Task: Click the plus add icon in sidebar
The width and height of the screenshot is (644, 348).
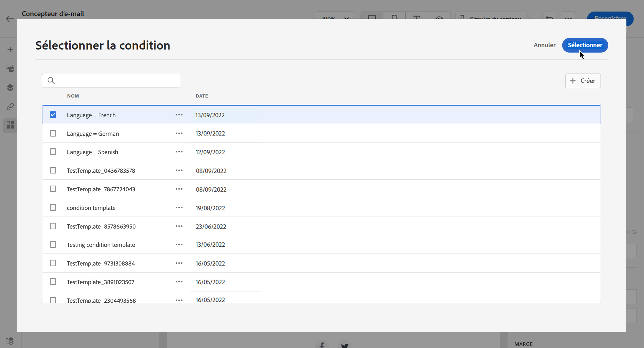Action: (x=10, y=50)
